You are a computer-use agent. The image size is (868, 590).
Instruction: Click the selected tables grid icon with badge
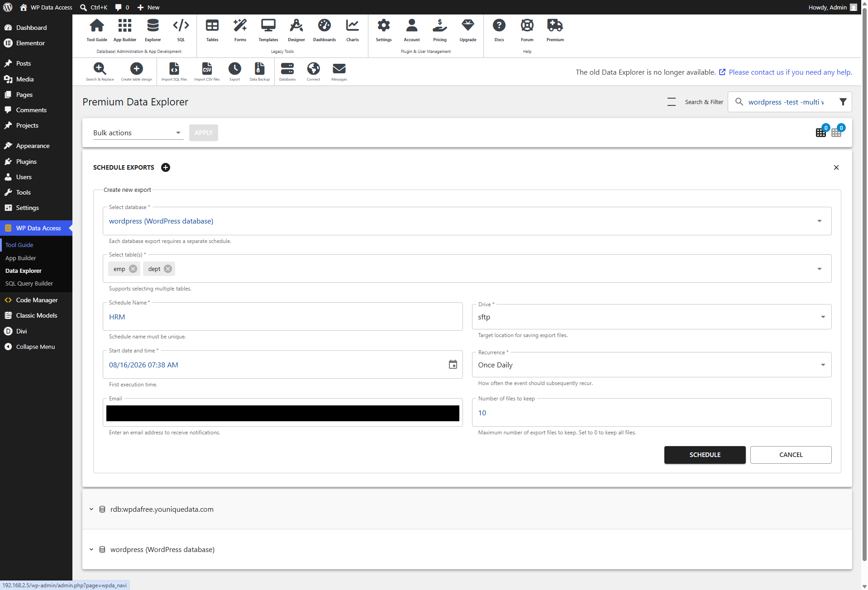click(x=821, y=132)
